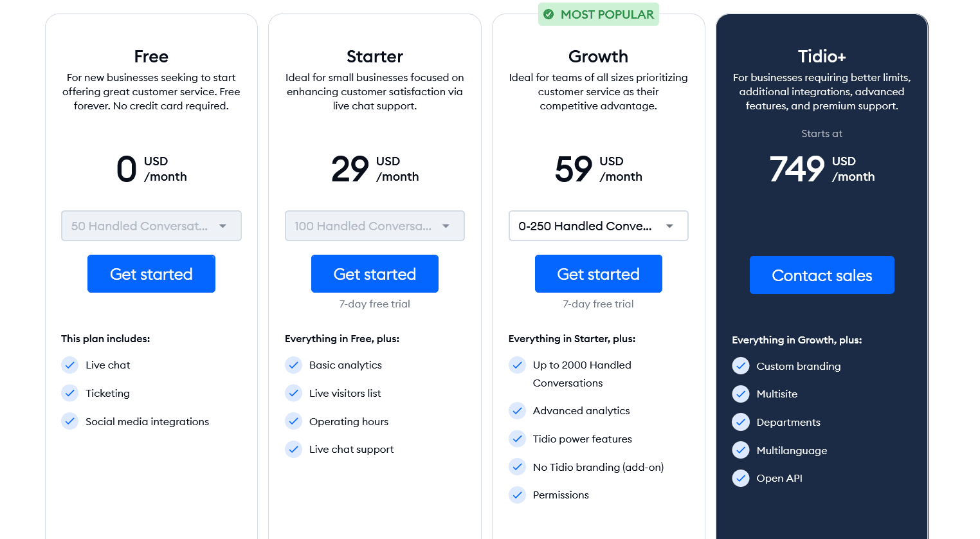This screenshot has height=539, width=980.
Task: Click the checkmark icon next to Operating hours
Action: point(293,421)
